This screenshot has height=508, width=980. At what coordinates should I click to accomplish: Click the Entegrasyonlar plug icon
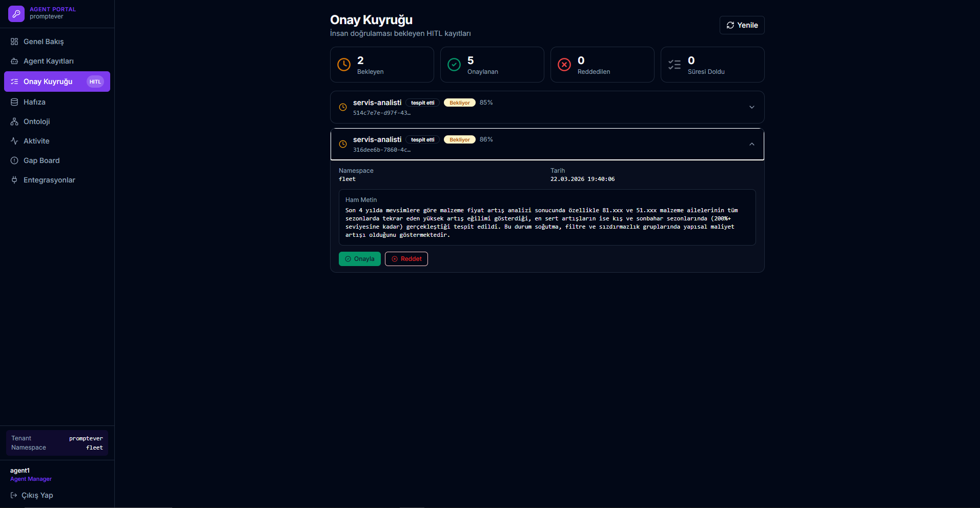pos(14,180)
